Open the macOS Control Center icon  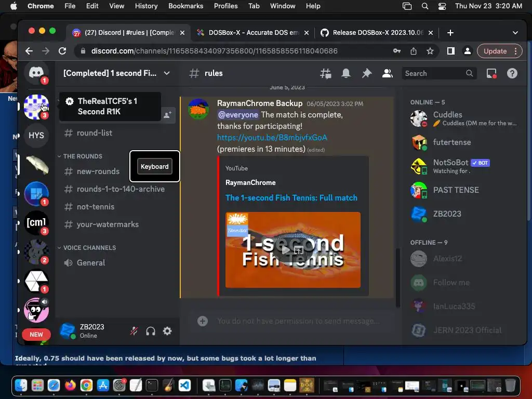coord(442,6)
